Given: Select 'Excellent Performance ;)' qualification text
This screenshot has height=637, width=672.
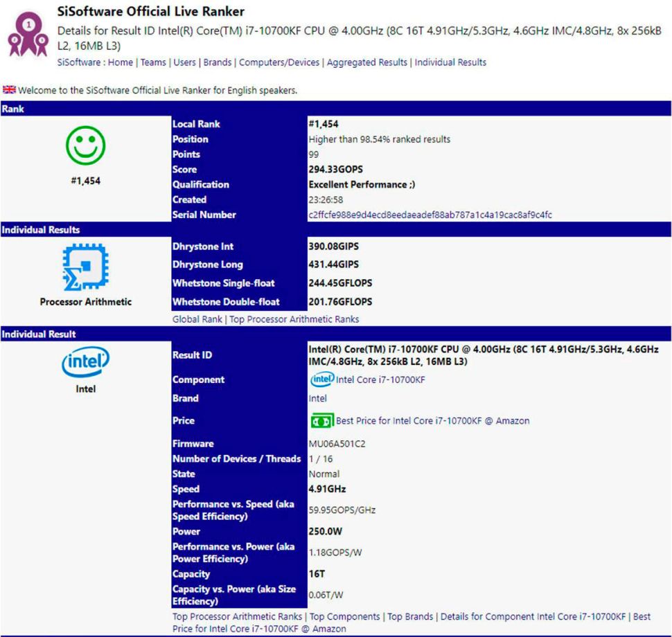Looking at the screenshot, I should click(362, 185).
